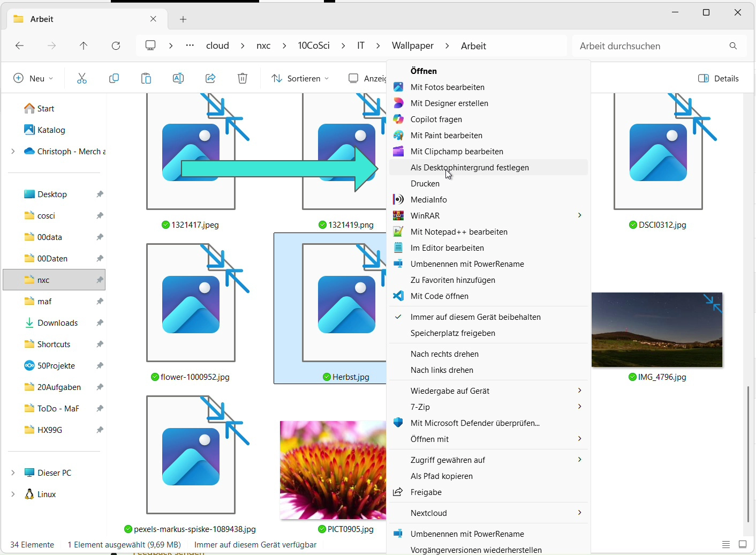Image resolution: width=756 pixels, height=555 pixels.
Task: Choose Mit Designer erstellen
Action: (x=488, y=103)
